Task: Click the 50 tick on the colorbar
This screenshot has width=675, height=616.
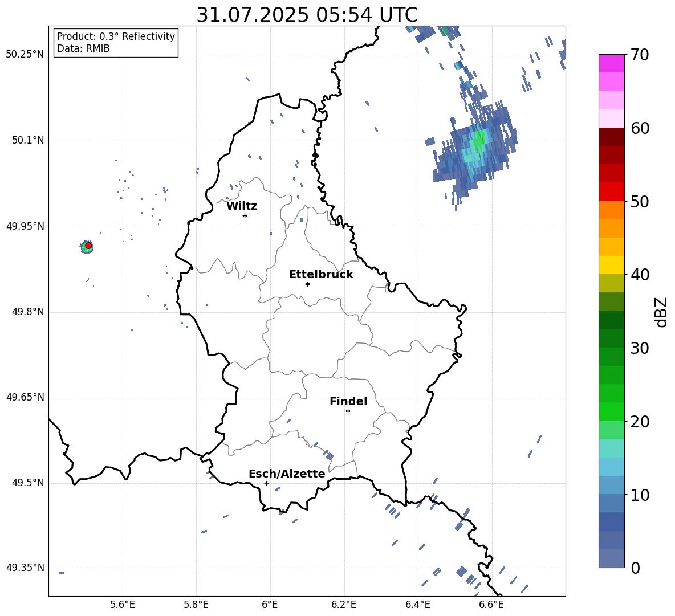Action: click(x=640, y=201)
